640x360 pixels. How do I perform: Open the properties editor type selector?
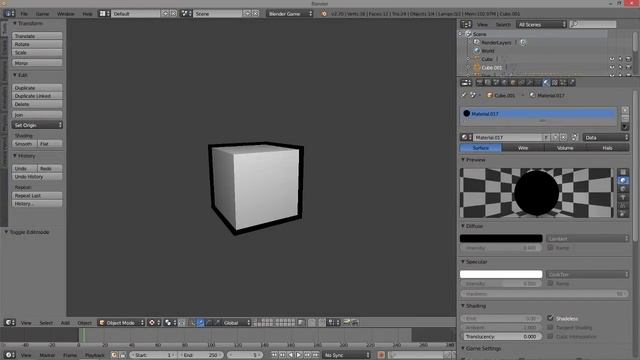[x=466, y=83]
